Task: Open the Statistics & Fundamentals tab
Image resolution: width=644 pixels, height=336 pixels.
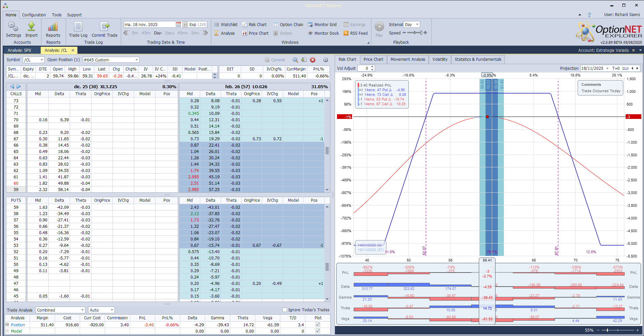Action: [478, 59]
